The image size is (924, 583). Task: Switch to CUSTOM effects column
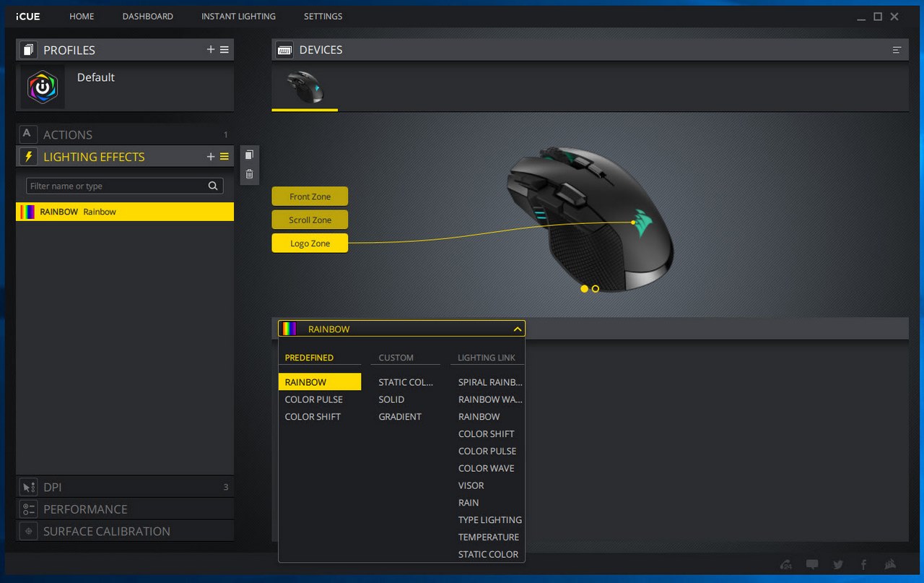coord(396,358)
